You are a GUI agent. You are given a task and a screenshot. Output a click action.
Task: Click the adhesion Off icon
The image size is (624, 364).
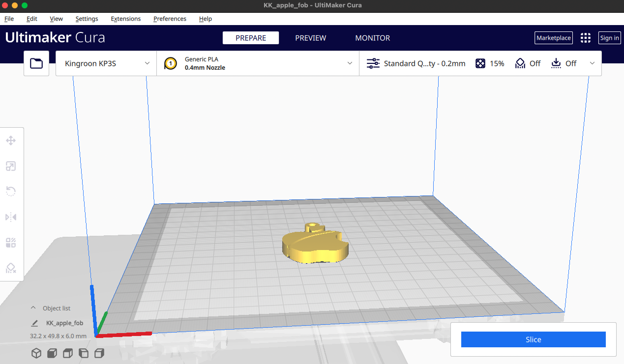(556, 63)
